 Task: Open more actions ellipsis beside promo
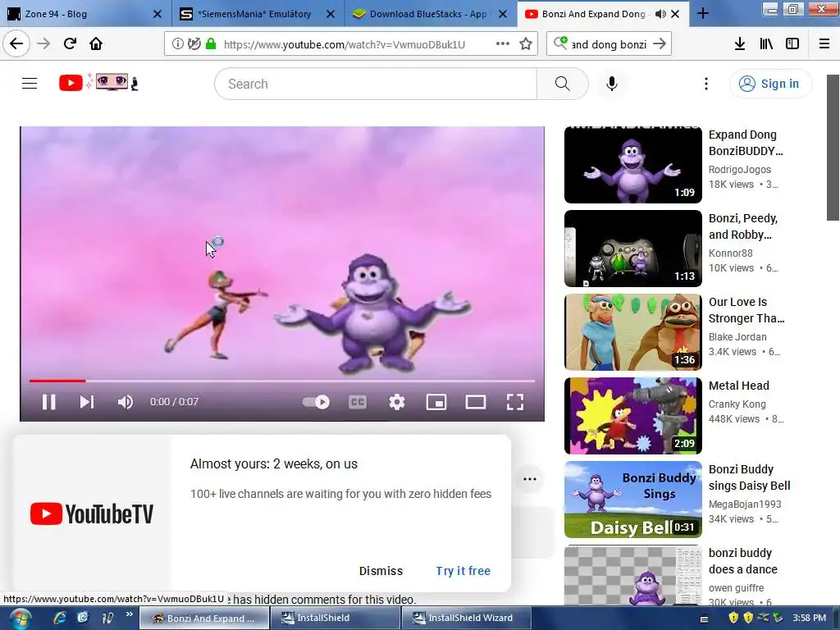pos(529,479)
